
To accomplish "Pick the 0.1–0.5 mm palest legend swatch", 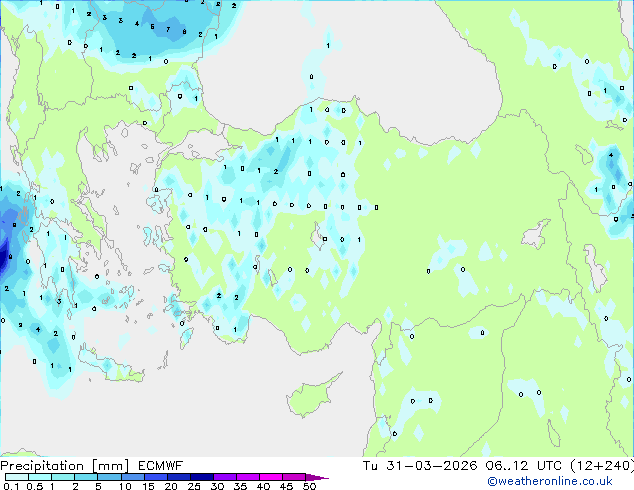I will 17,477.
